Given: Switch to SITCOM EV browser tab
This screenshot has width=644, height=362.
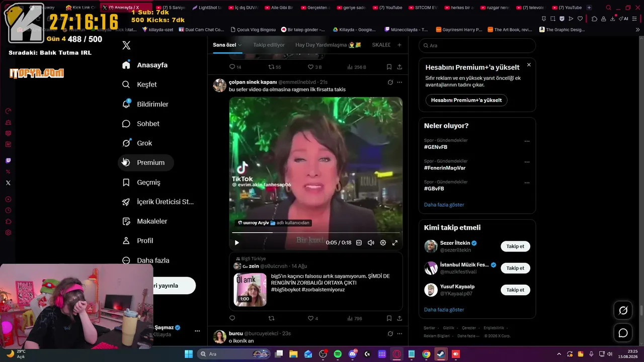Looking at the screenshot, I should pyautogui.click(x=423, y=8).
